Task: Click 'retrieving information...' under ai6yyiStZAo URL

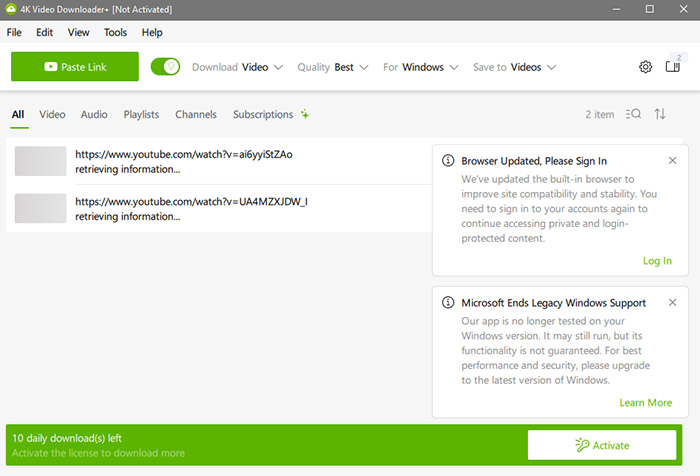Action: tap(128, 169)
